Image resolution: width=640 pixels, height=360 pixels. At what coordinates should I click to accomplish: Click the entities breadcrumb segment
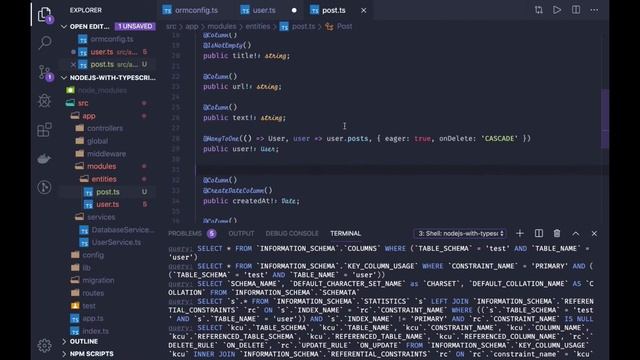click(x=258, y=26)
